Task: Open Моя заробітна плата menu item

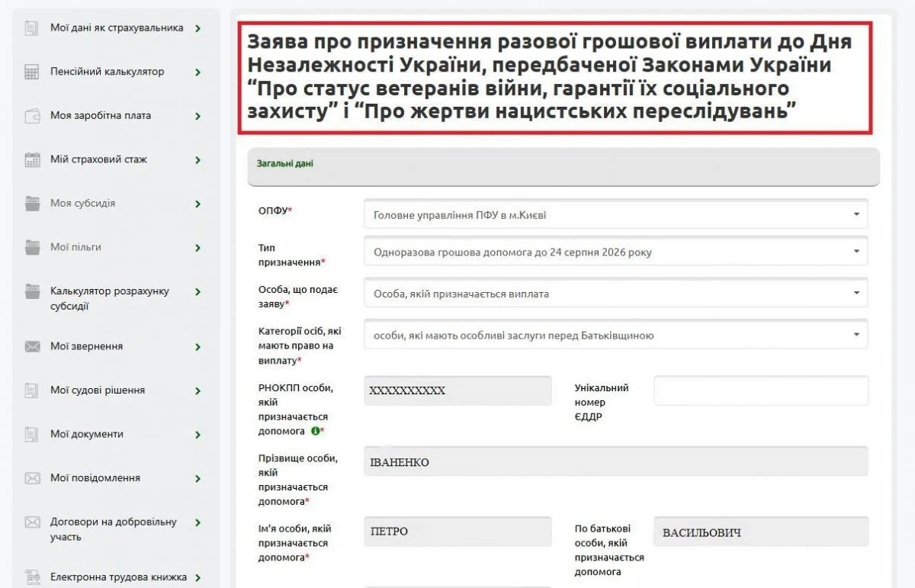Action: pos(101,116)
